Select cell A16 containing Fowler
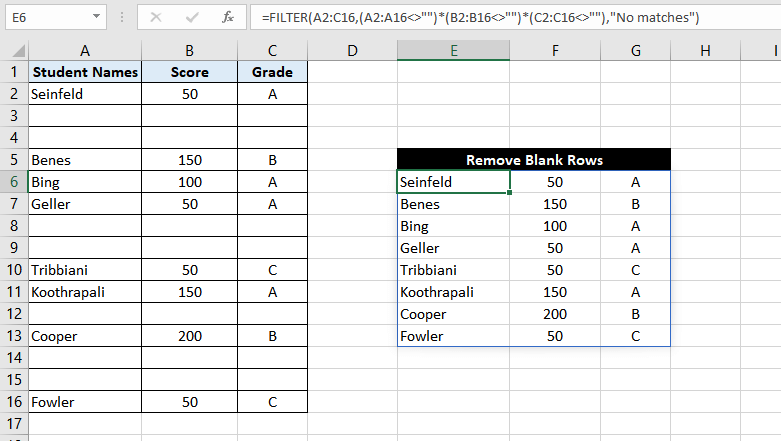Viewport: 781px width, 441px height. pos(85,402)
